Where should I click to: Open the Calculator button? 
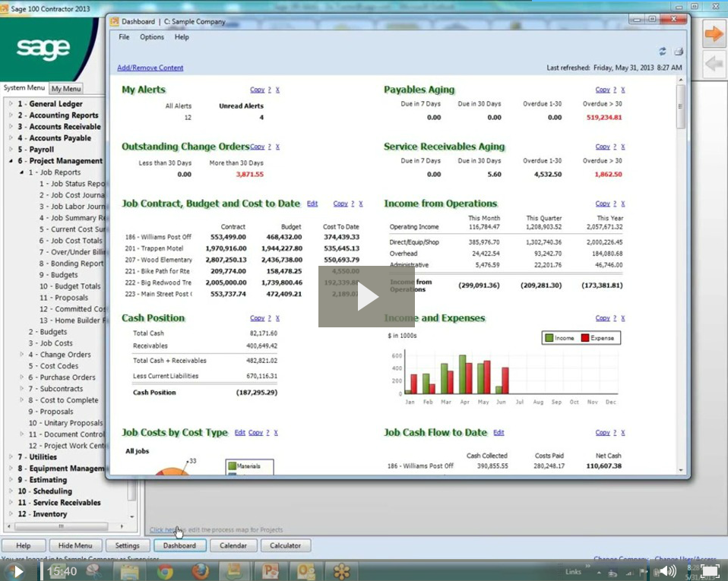point(285,546)
